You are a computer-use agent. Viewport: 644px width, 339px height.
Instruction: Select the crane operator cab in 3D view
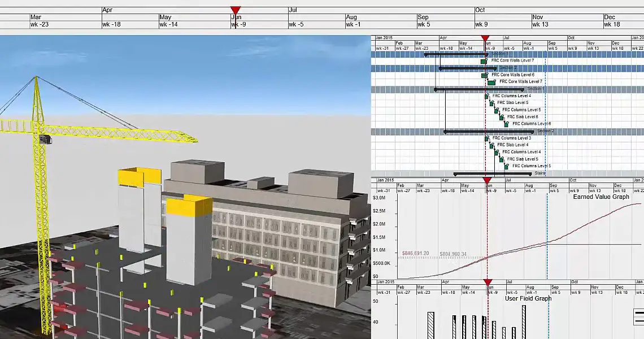[x=46, y=139]
